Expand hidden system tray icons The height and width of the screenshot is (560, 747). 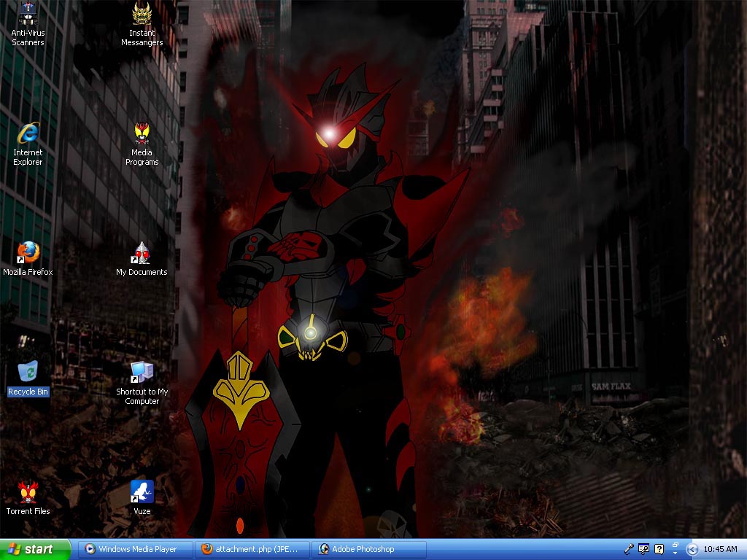(692, 550)
